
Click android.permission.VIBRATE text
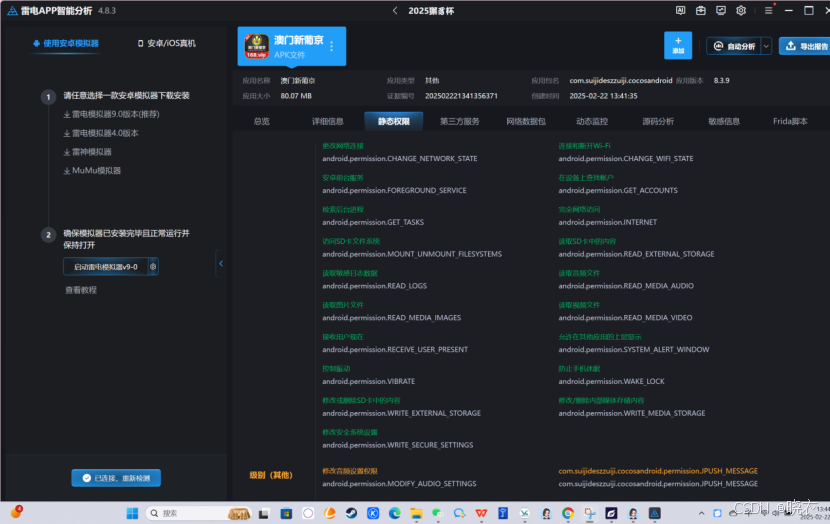(368, 381)
